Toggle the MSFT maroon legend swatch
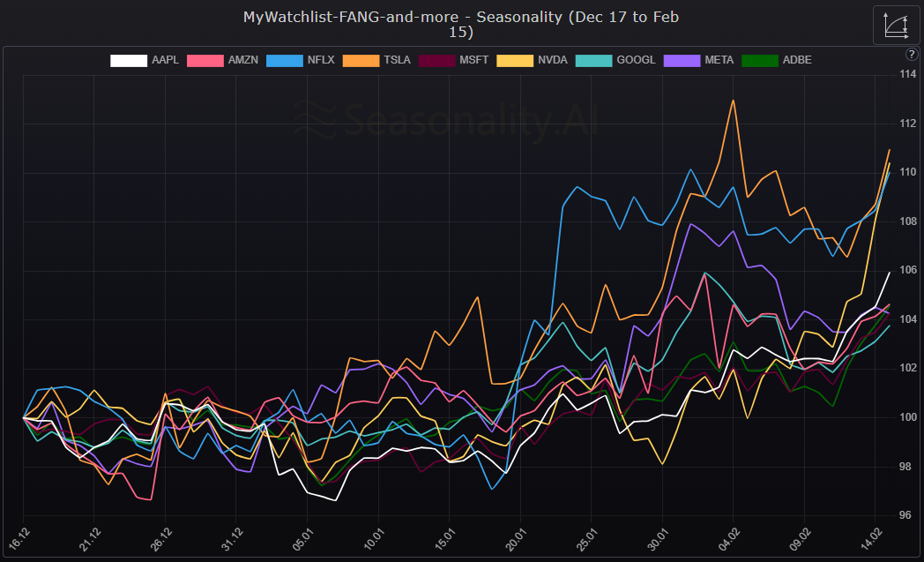Screen dimensions: 924x562 [436, 60]
